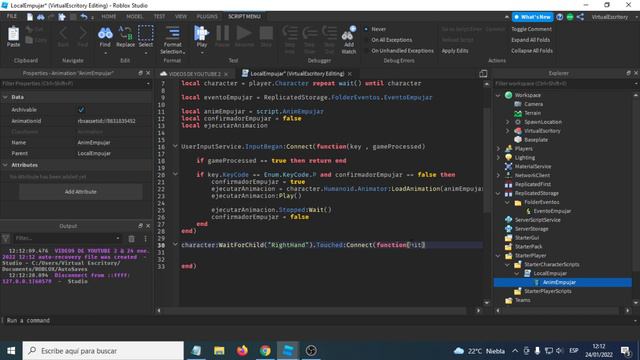Screen dimensions: 640x360
Task: Click the share icon near What's New
Action: point(580,17)
